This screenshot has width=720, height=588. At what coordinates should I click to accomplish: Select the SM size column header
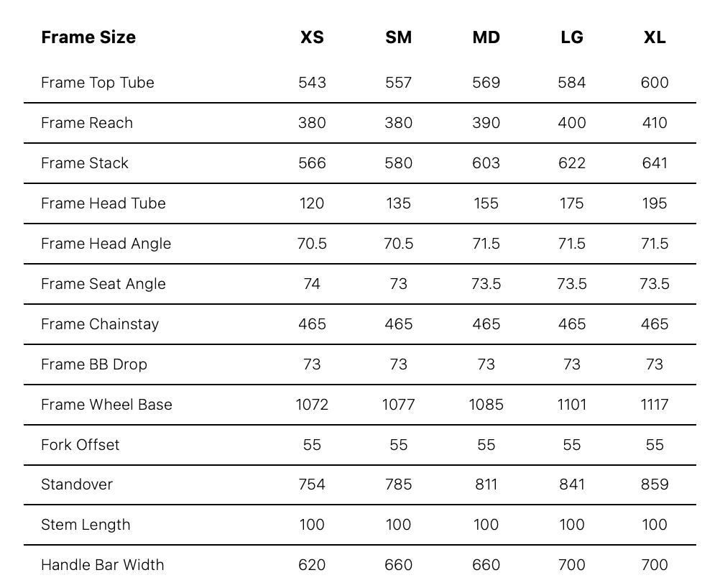[399, 37]
